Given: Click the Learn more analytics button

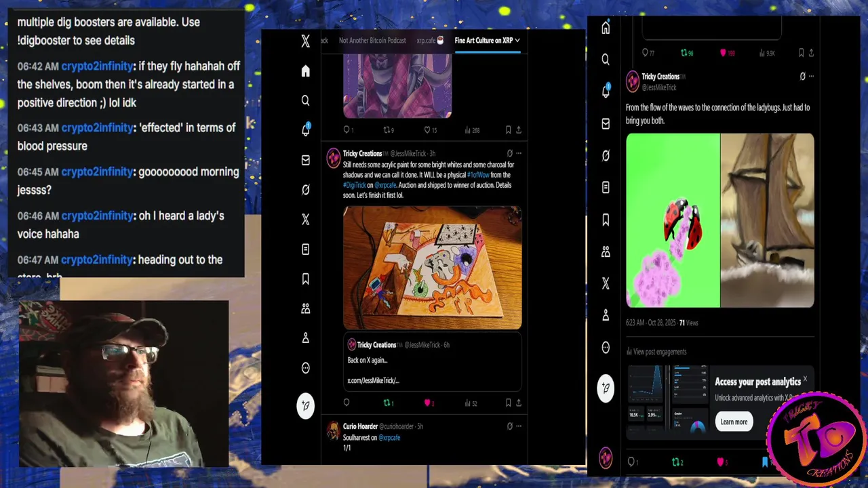Looking at the screenshot, I should (x=734, y=422).
